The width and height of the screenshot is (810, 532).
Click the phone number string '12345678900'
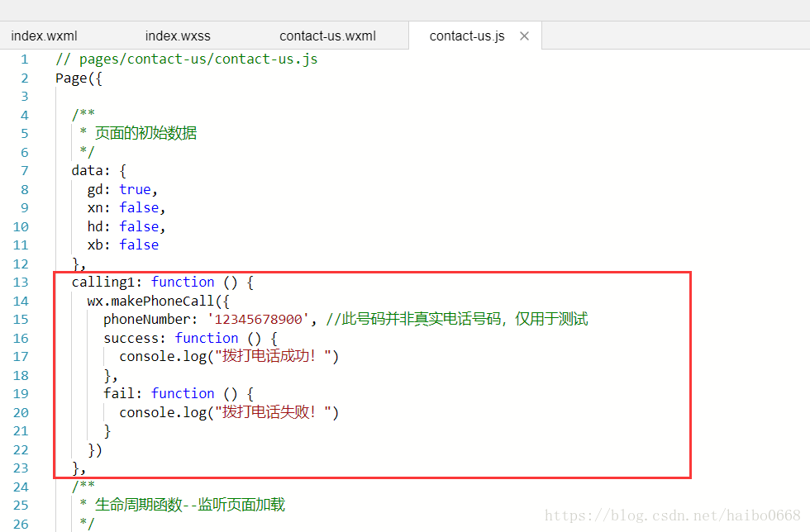[x=258, y=320]
